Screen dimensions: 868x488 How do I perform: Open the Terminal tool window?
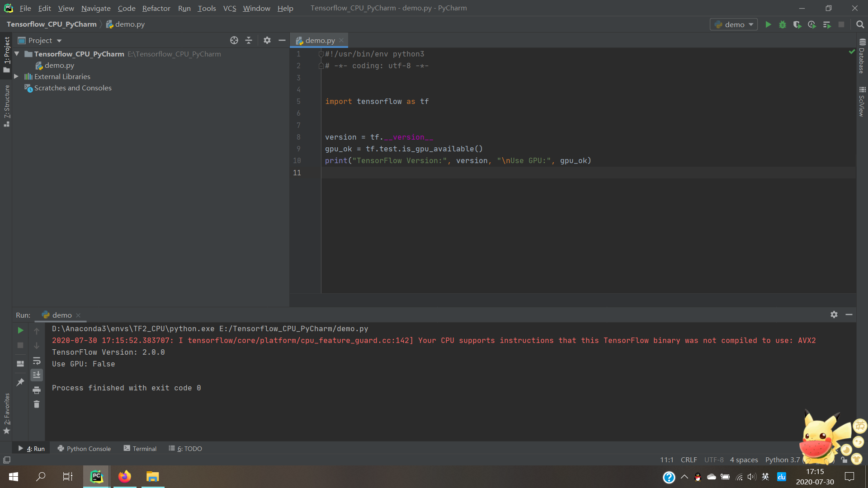click(140, 448)
